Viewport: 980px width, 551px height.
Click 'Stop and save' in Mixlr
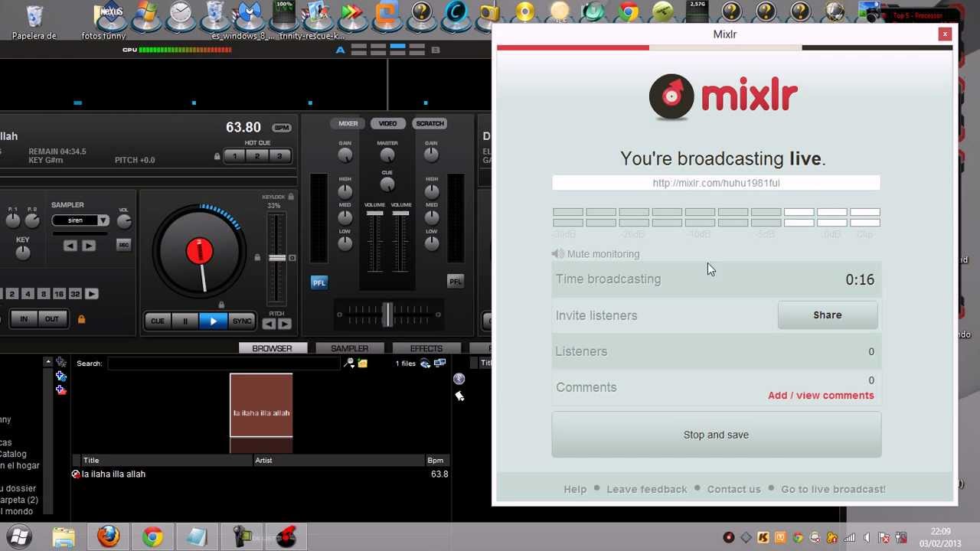point(716,435)
